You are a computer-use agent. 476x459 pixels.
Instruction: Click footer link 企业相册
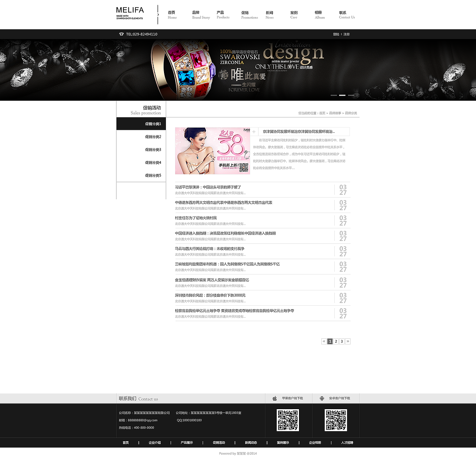coord(315,443)
